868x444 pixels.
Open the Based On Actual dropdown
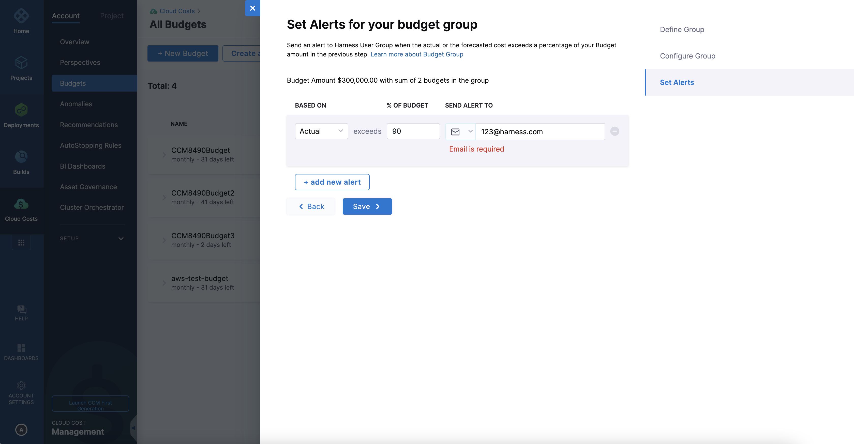click(321, 131)
